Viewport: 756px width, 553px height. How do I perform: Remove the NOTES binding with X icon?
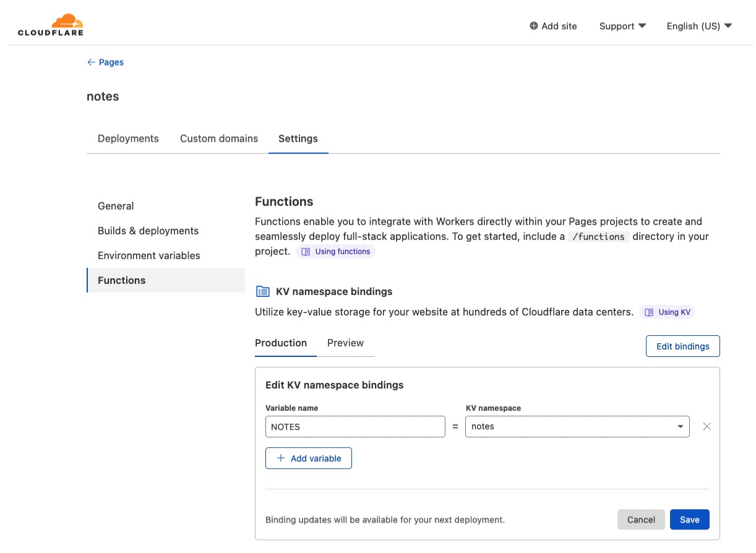(707, 427)
